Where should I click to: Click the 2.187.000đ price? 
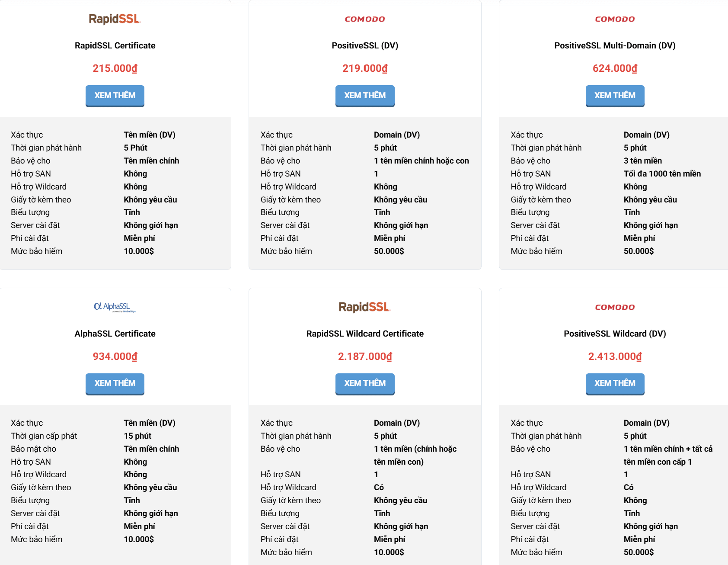pos(365,356)
